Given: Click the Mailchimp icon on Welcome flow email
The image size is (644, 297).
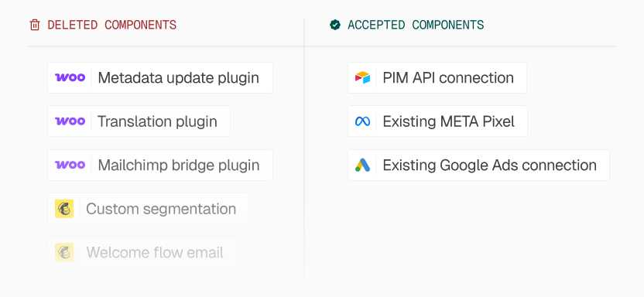Looking at the screenshot, I should pos(64,252).
